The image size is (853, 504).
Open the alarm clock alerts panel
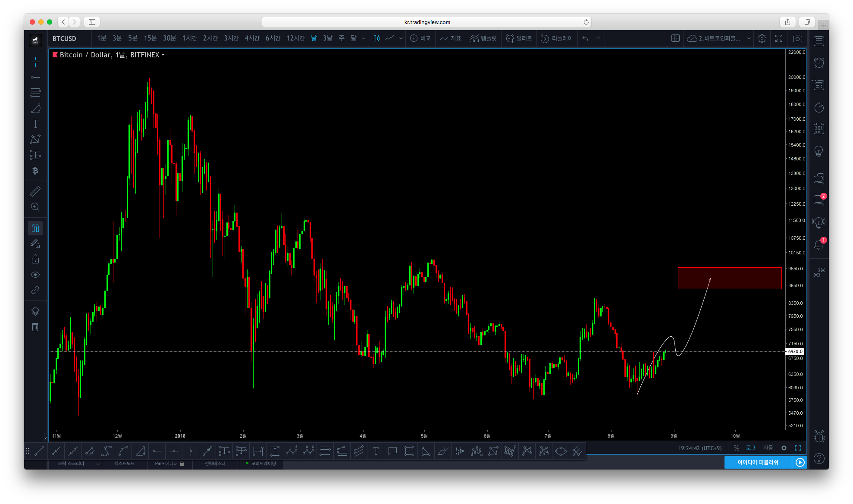tap(819, 63)
